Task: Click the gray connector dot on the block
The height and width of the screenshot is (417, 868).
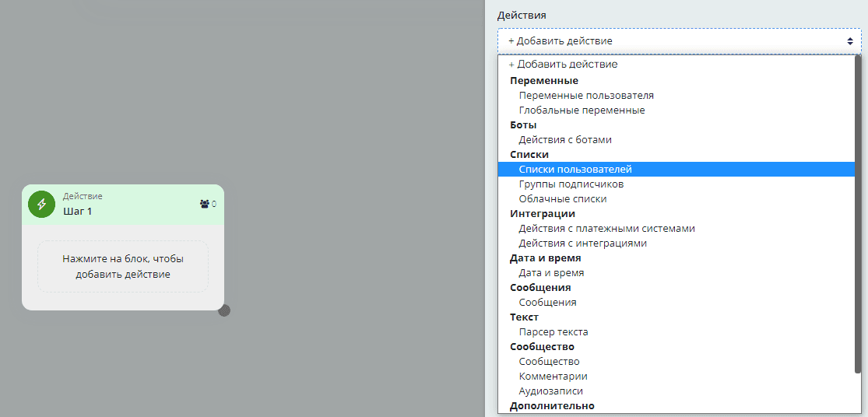Action: (x=224, y=310)
